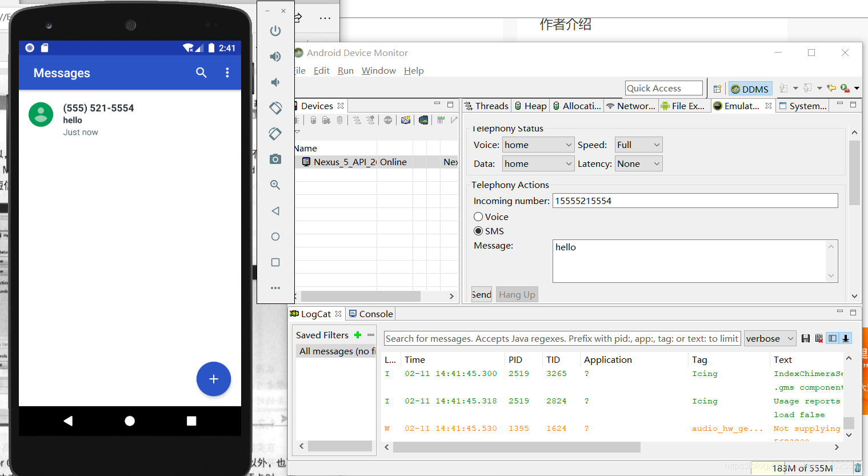Open the verbose log level dropdown

(x=770, y=338)
